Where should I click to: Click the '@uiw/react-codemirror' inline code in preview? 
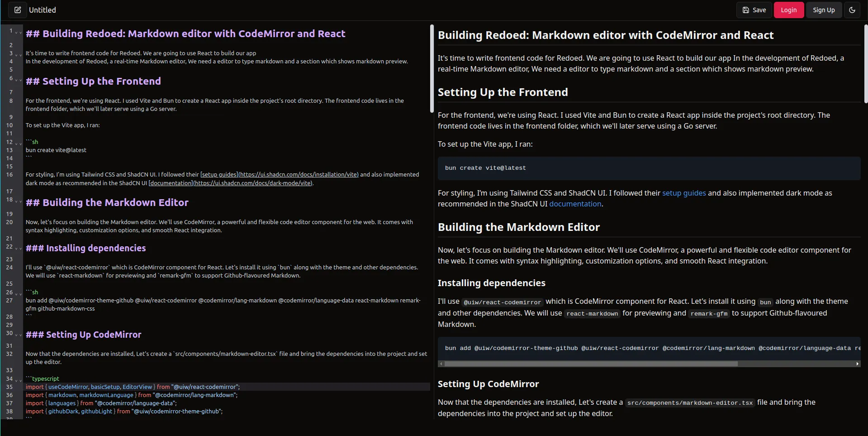pos(502,302)
